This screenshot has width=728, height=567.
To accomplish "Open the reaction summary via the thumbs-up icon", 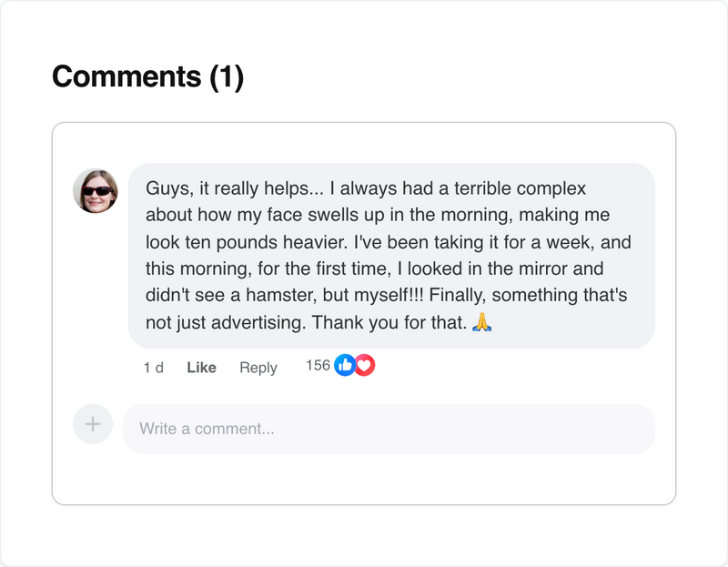I will coord(344,367).
